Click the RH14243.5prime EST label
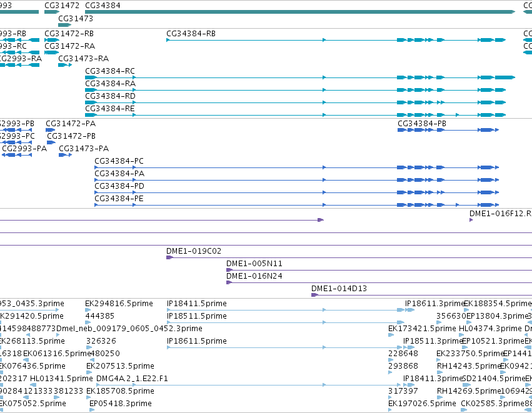 pos(469,366)
